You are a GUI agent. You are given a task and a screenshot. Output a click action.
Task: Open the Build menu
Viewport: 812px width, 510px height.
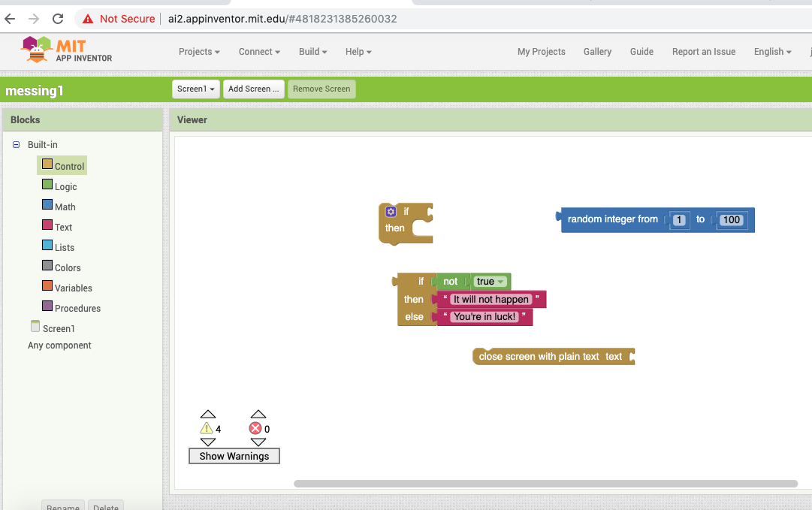pos(312,52)
